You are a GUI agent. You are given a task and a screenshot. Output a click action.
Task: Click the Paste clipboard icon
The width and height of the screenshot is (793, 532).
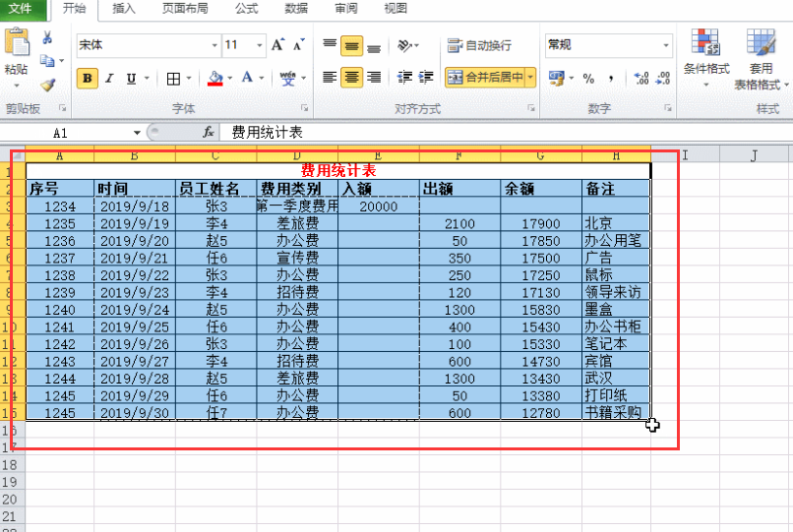coord(17,42)
